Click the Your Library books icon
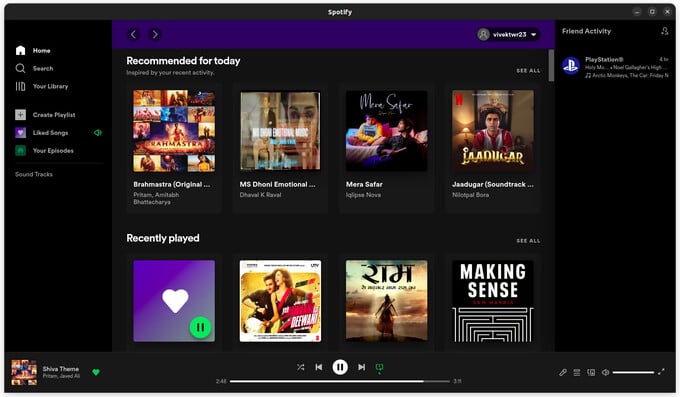This screenshot has width=680, height=397. 20,86
